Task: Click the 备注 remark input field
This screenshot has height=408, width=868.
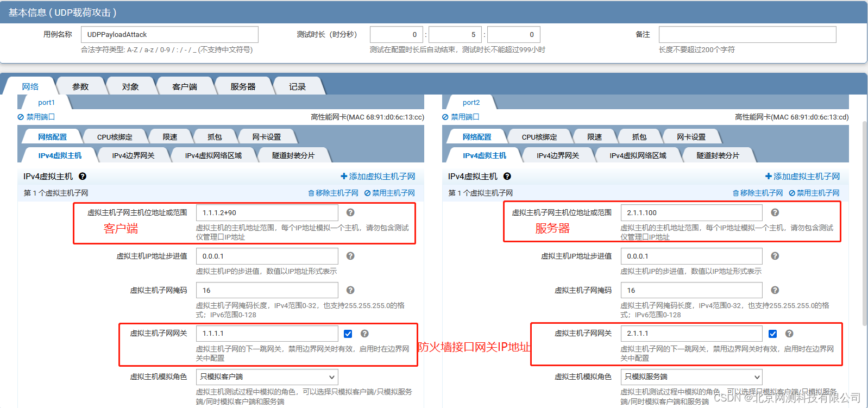Action: pyautogui.click(x=747, y=34)
